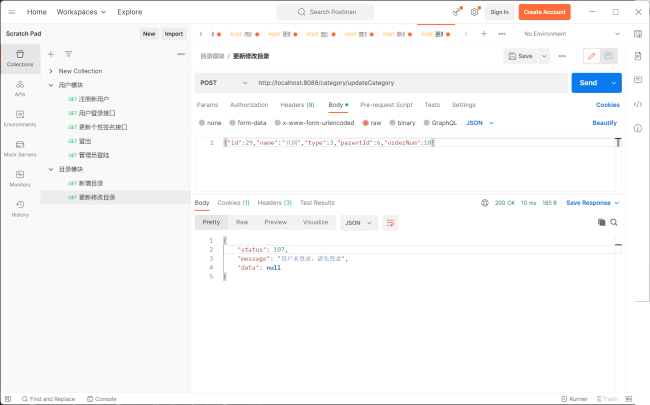Viewport: 650px width, 405px height.
Task: Open the Workspaces dropdown
Action: point(81,12)
